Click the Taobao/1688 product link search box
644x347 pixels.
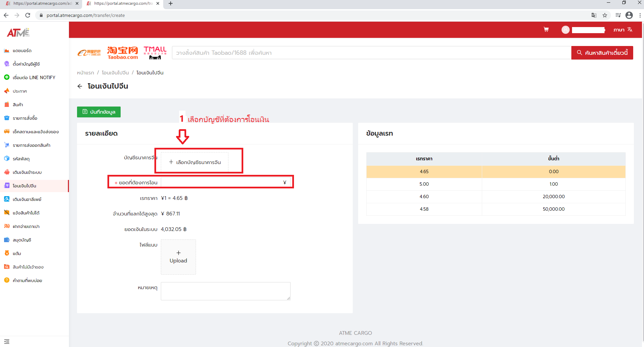pyautogui.click(x=371, y=53)
